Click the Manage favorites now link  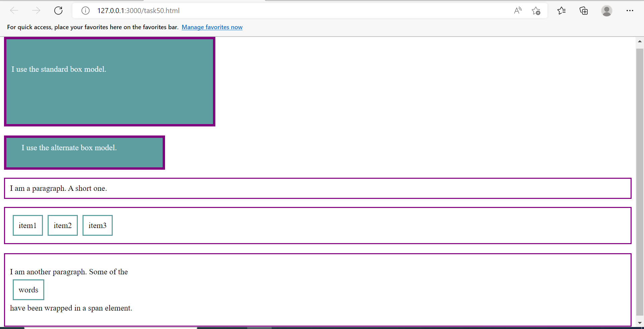click(212, 27)
